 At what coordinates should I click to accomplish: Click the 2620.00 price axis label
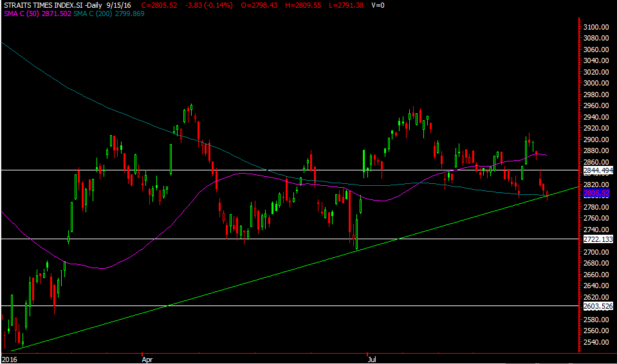point(596,297)
